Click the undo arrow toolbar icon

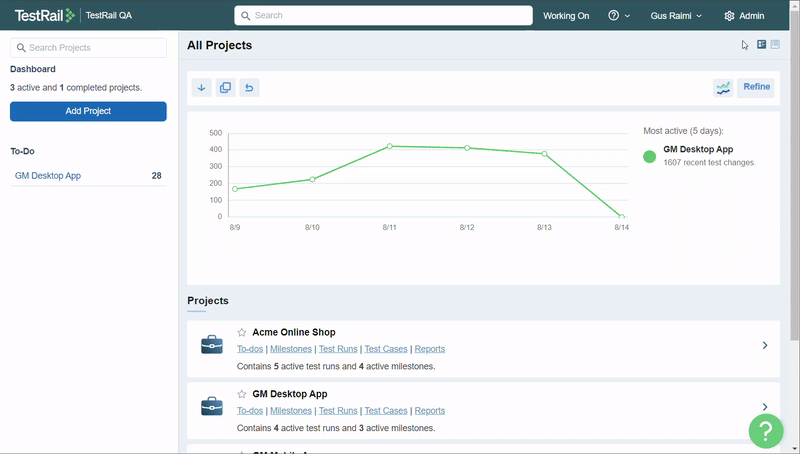click(x=249, y=88)
